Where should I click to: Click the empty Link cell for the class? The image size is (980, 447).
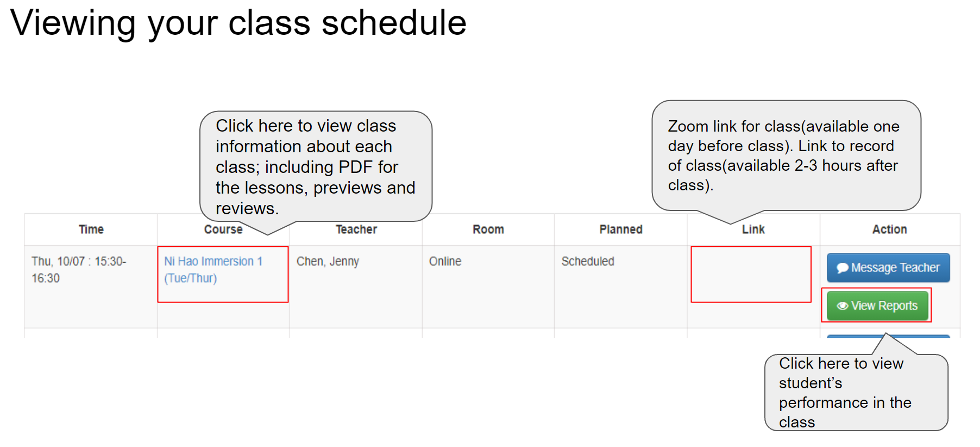(751, 274)
